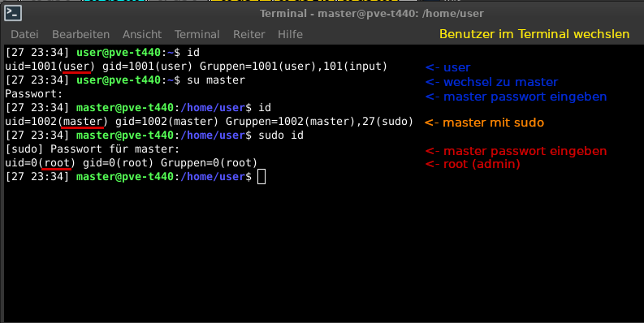Click the yellow 'Benutzer im Terminal wechslen' heading
Image resolution: width=644 pixels, height=323 pixels.
tap(534, 34)
